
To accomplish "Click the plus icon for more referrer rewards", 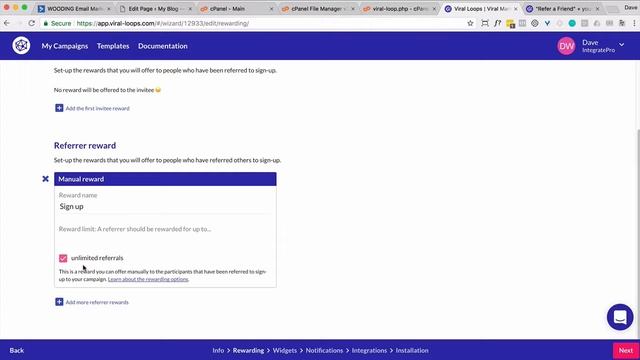I will click(59, 302).
